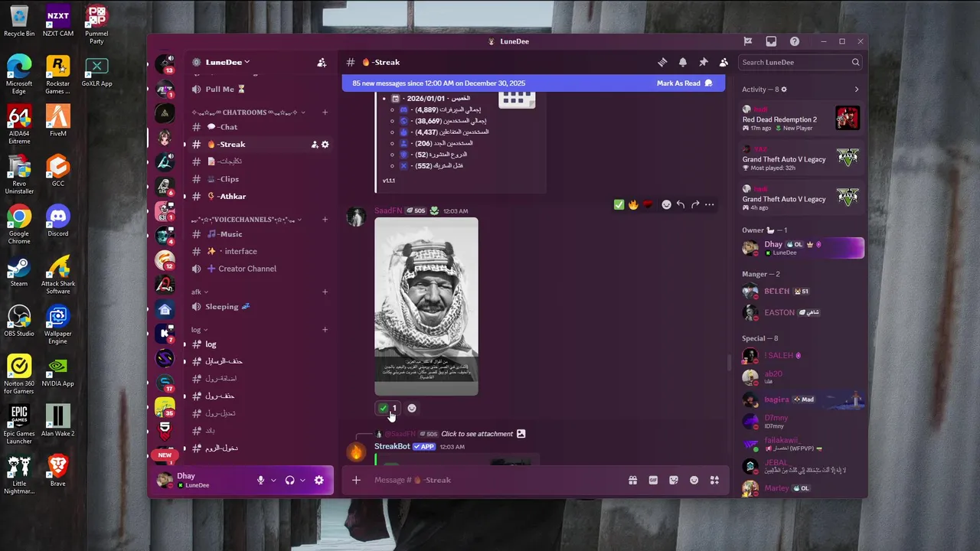Viewport: 980px width, 551px height.
Task: Open Steam desktop shortcut
Action: coord(19,270)
